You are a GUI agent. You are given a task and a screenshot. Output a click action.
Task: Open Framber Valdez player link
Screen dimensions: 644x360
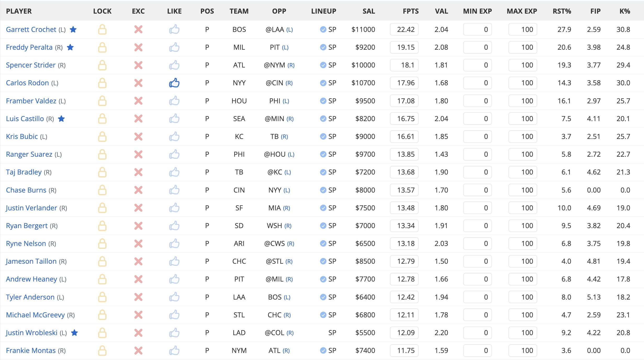pos(31,101)
